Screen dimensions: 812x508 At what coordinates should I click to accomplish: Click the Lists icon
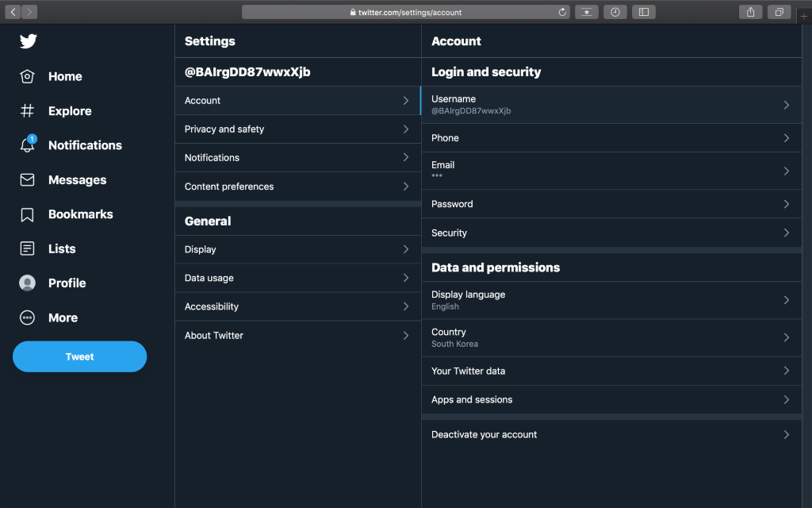[x=27, y=248]
